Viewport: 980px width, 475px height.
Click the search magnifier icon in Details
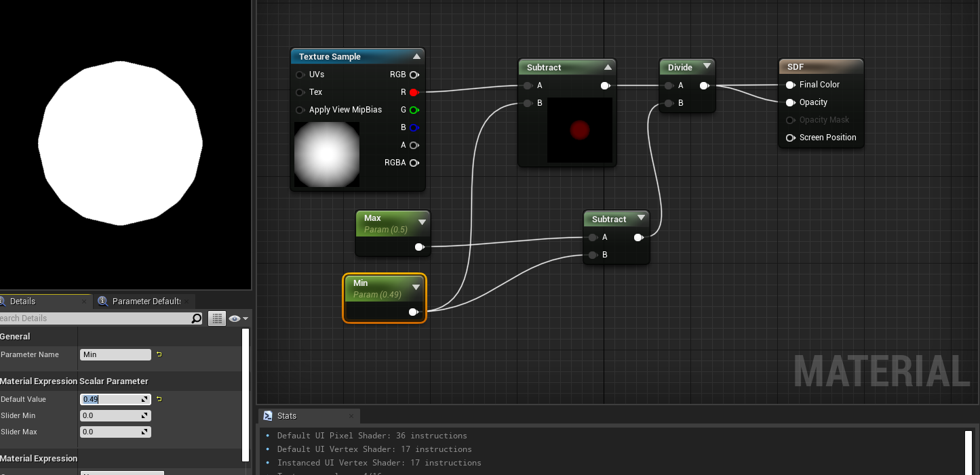coord(196,318)
